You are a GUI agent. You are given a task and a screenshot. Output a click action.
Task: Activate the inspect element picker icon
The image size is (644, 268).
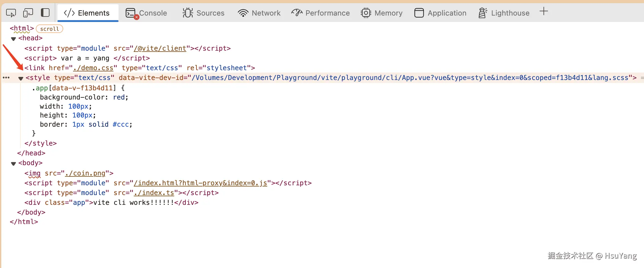click(x=11, y=13)
